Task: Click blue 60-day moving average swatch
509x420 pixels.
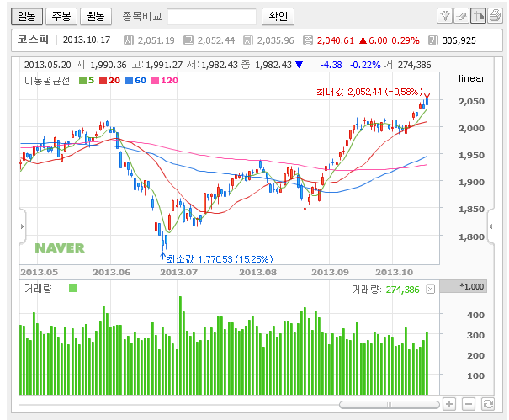Action: [130, 80]
